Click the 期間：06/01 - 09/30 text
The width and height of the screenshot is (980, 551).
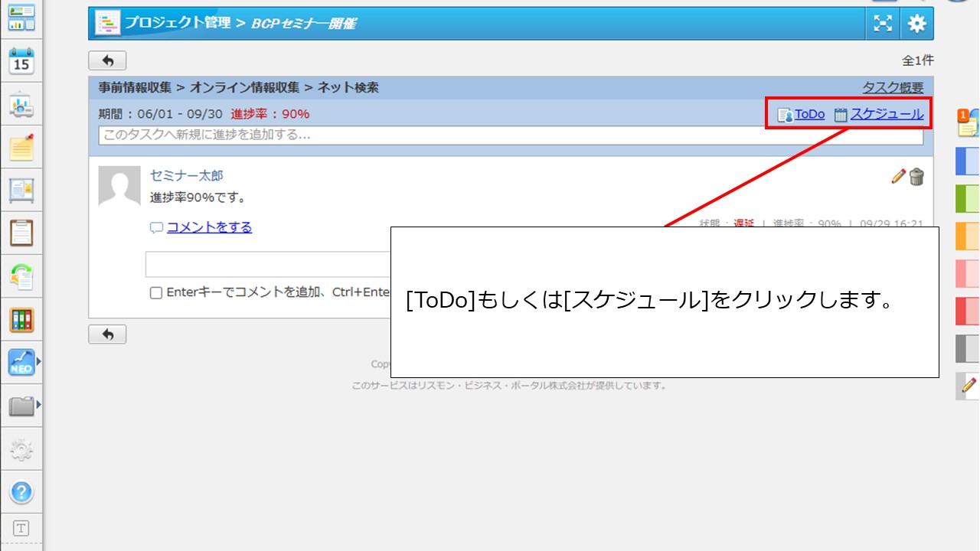point(160,114)
